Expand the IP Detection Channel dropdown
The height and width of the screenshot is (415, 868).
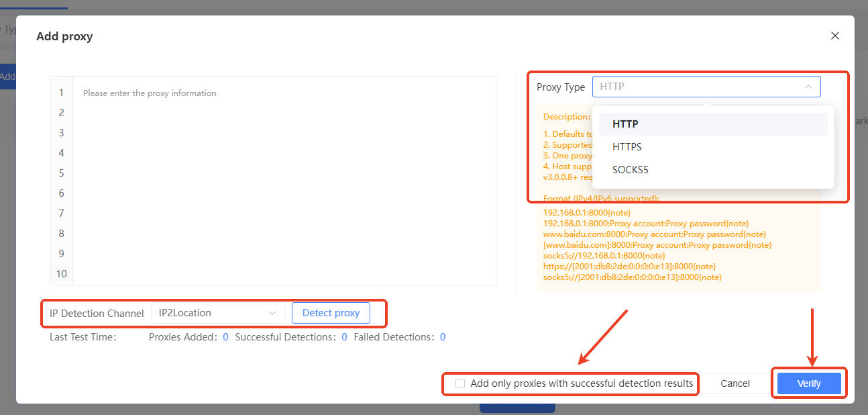pyautogui.click(x=217, y=313)
